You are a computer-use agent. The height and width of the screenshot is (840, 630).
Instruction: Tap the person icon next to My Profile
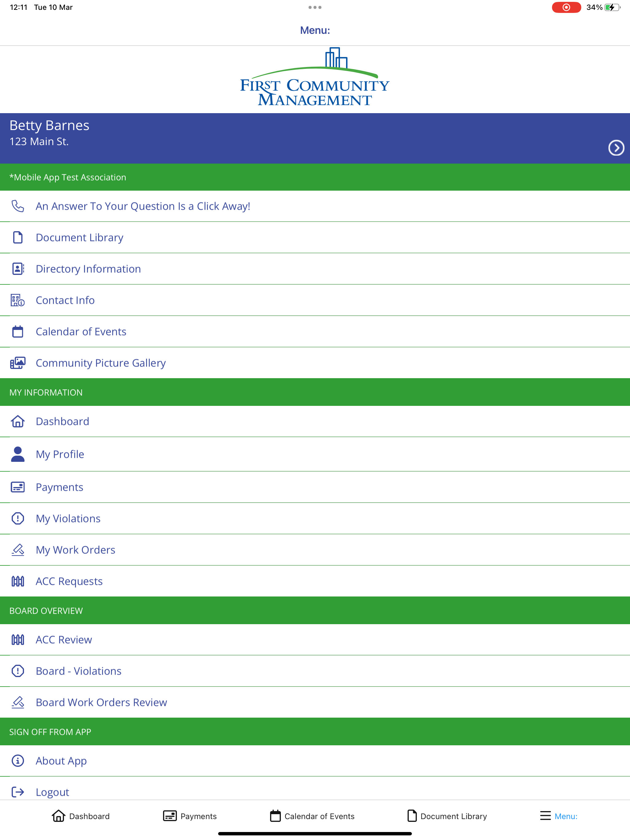point(18,454)
